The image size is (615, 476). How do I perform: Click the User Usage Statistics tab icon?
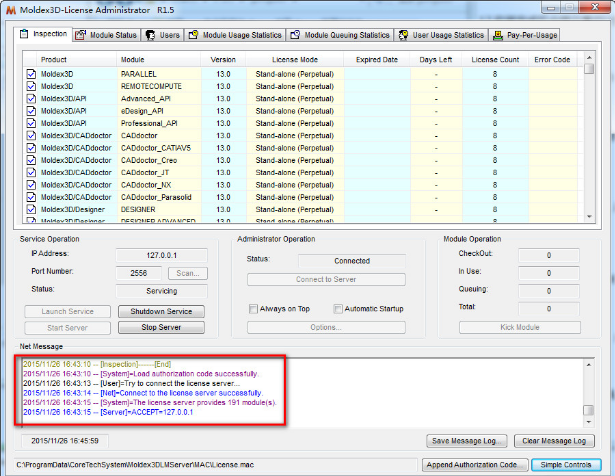coord(403,35)
